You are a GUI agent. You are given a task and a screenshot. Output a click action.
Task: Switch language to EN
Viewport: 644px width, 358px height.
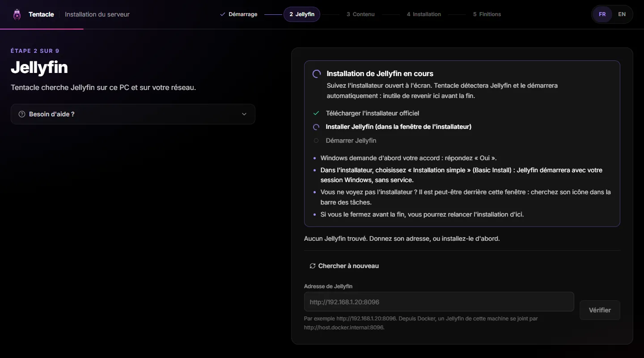click(x=622, y=14)
